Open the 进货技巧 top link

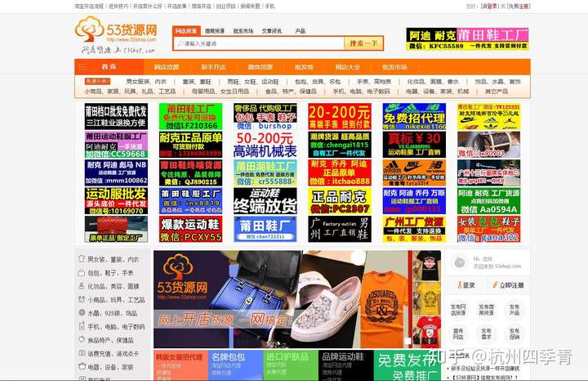pyautogui.click(x=118, y=7)
